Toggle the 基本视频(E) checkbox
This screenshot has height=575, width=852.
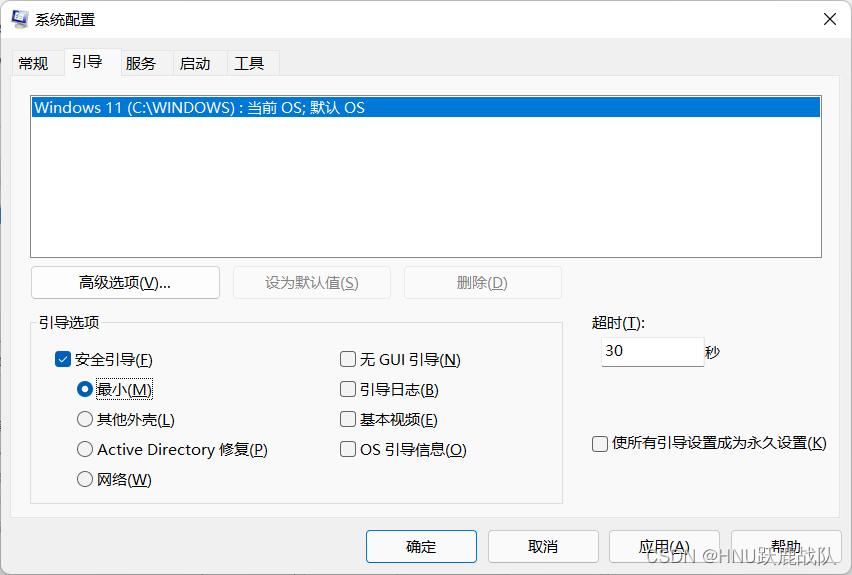[348, 419]
